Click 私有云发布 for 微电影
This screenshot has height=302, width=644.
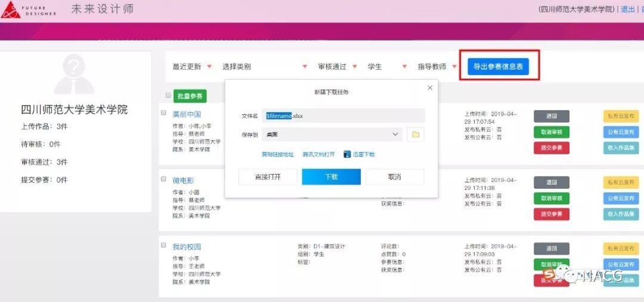point(621,183)
